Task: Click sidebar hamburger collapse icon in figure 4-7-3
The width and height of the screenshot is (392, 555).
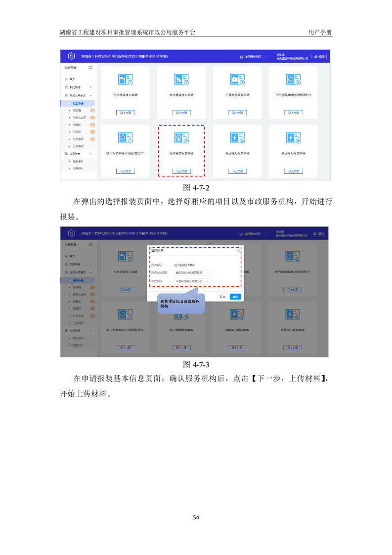Action: pos(90,244)
